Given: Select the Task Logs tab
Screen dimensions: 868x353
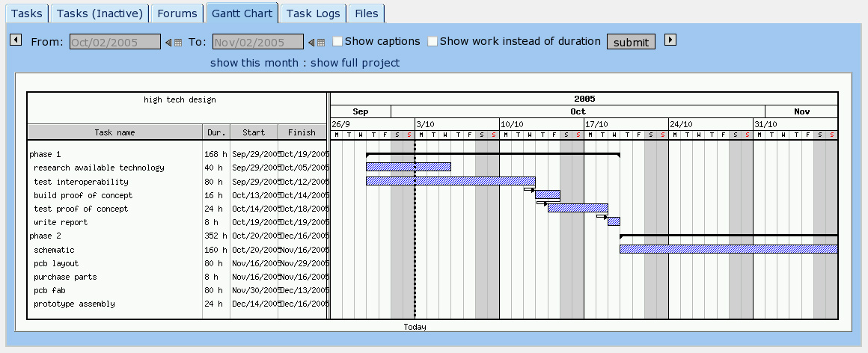Looking at the screenshot, I should click(313, 13).
